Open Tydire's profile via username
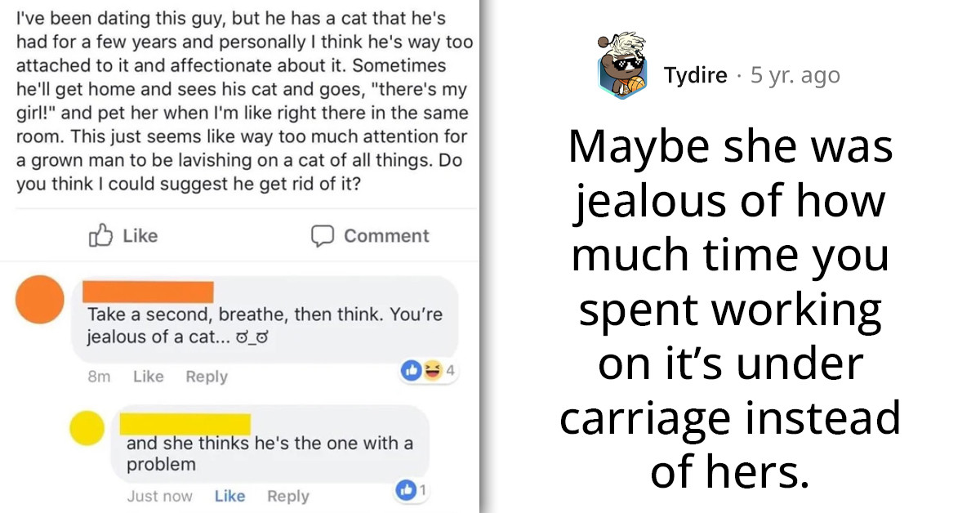 pos(697,75)
